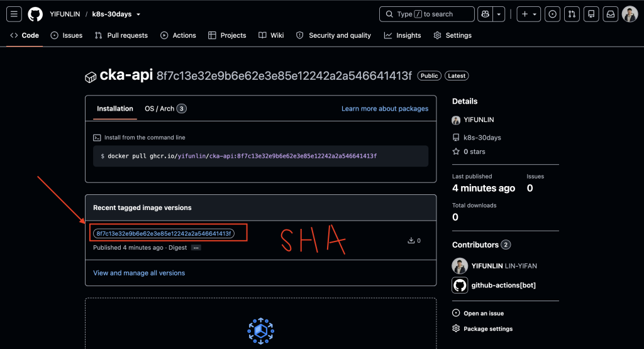View the Insights tab
Viewport: 644px width, 349px height.
click(x=402, y=35)
